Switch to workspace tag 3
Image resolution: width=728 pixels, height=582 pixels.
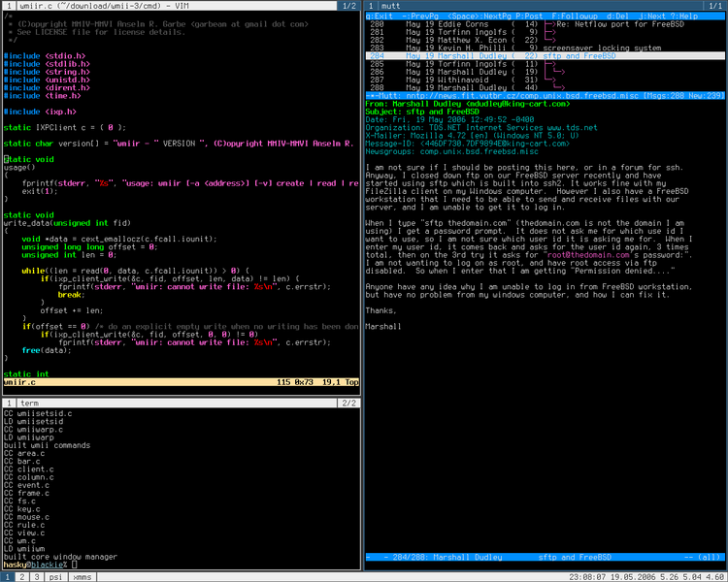37,577
